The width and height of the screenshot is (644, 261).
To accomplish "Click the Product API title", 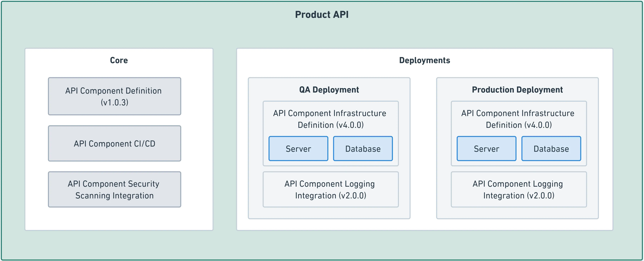I will pyautogui.click(x=322, y=14).
